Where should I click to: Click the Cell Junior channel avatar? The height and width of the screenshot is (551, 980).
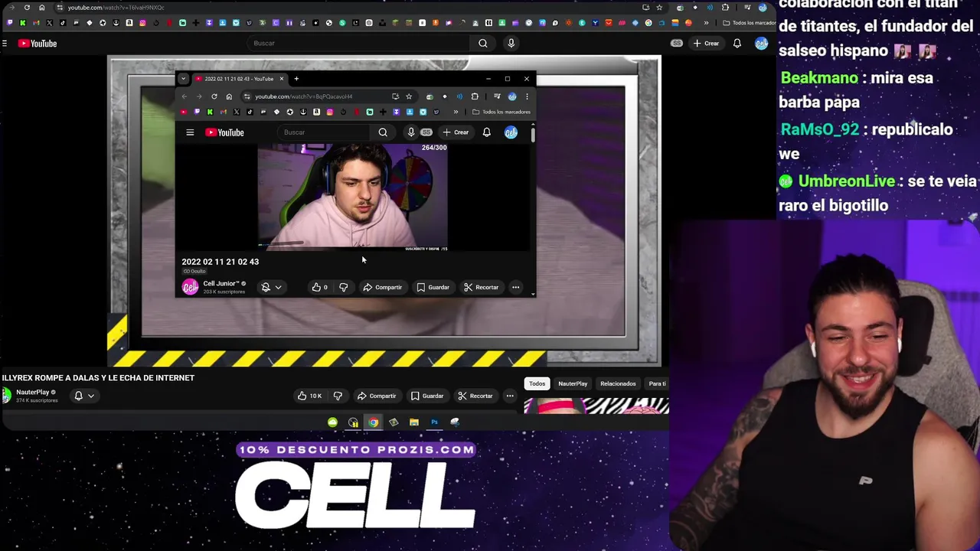(190, 287)
